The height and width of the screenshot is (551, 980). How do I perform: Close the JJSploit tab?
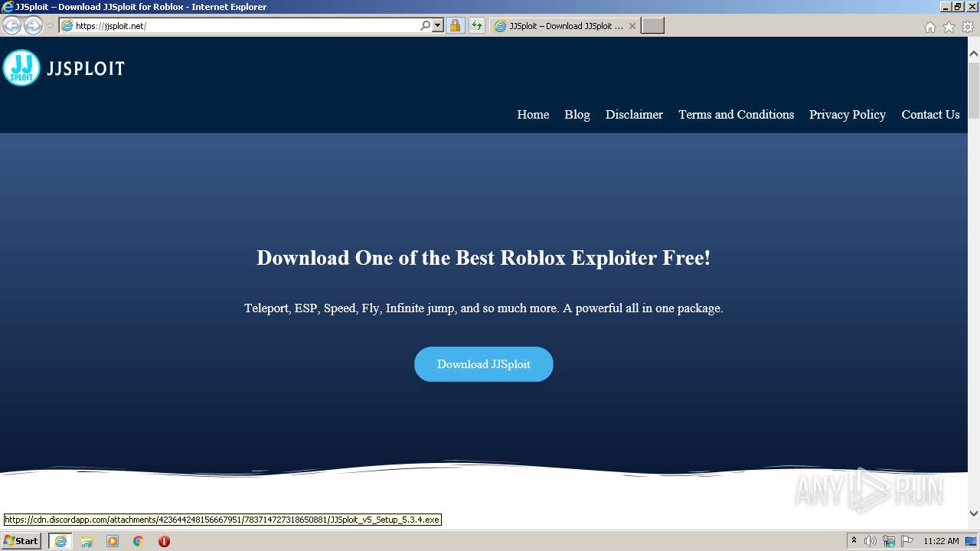coord(632,25)
